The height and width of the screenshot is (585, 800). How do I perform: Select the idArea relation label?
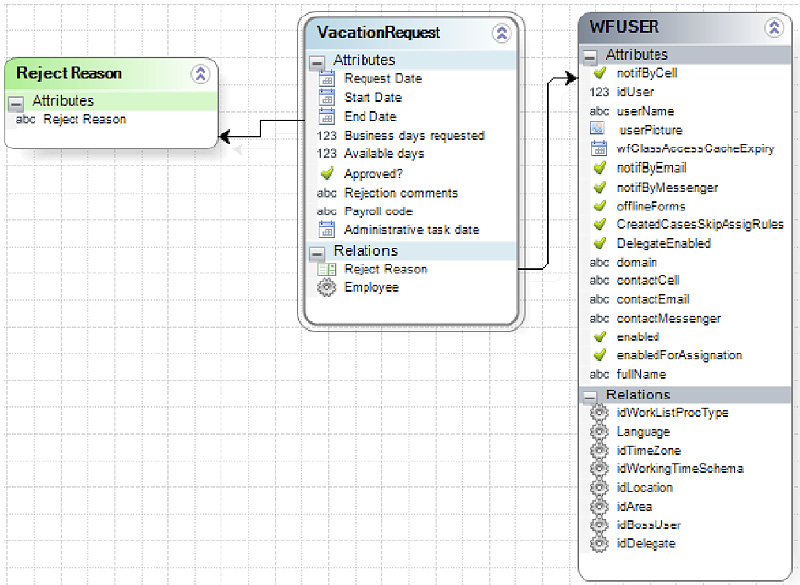tap(634, 506)
